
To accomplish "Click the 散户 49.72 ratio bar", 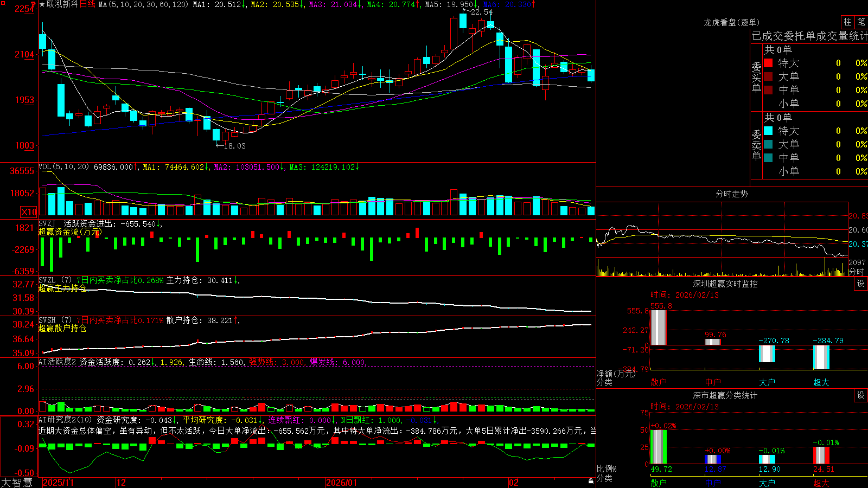I will coord(658,447).
